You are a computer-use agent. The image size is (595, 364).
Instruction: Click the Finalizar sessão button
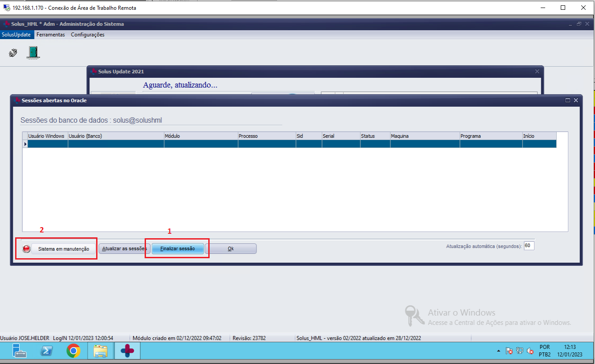point(178,249)
